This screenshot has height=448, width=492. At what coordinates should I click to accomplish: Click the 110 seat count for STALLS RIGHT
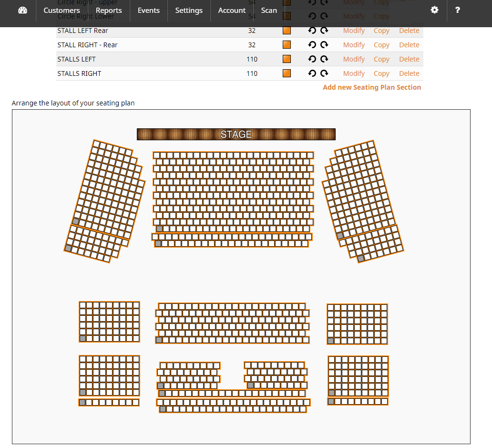coord(252,73)
